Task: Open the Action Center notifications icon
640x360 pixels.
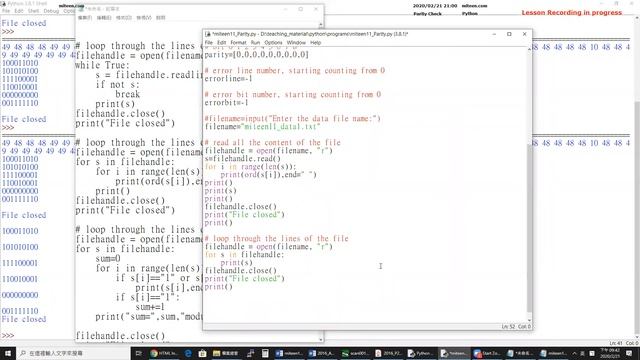Action: (629, 353)
